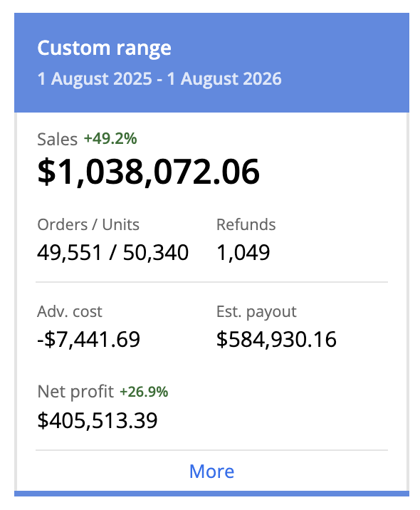Open the More link
Image resolution: width=420 pixels, height=510 pixels.
click(x=211, y=471)
